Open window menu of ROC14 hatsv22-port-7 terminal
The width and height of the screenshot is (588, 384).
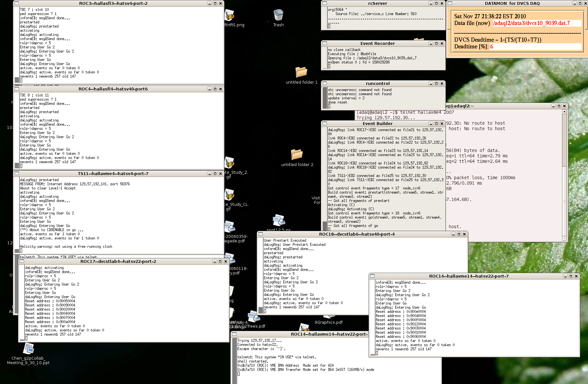pos(372,276)
